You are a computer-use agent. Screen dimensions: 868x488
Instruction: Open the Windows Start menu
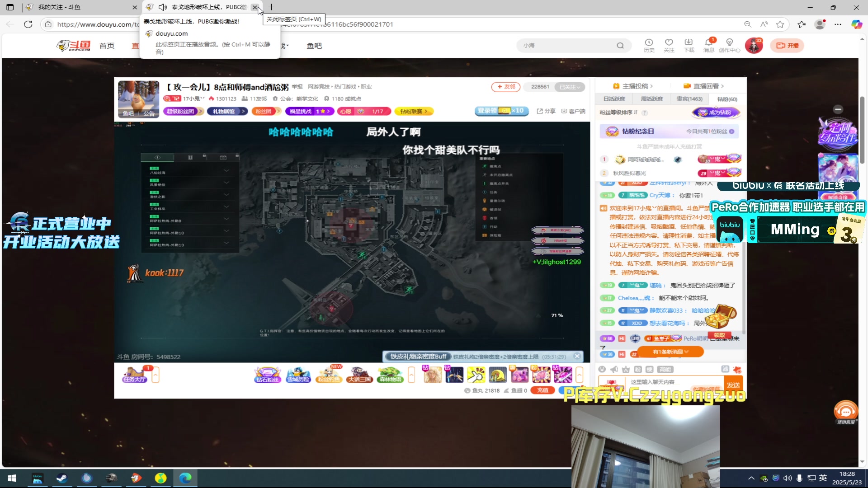coord(12,478)
